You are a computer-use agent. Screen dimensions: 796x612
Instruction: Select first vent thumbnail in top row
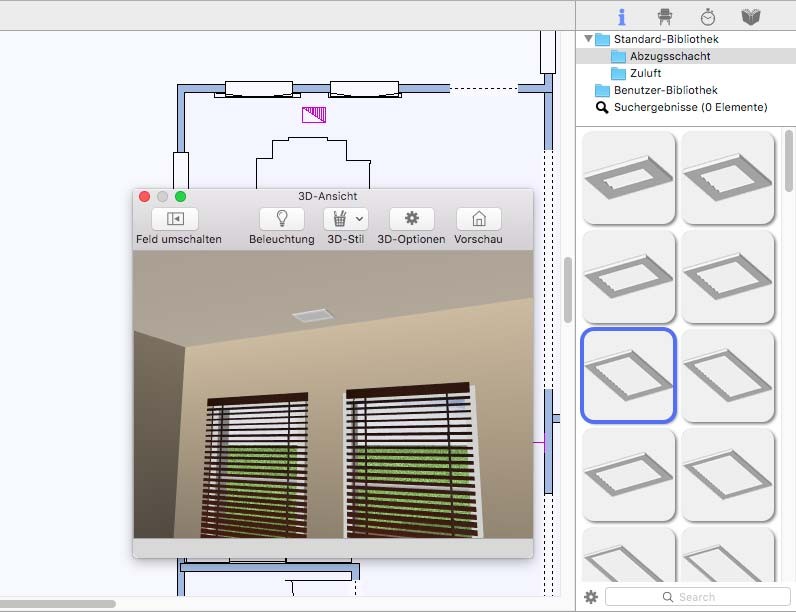click(x=628, y=178)
